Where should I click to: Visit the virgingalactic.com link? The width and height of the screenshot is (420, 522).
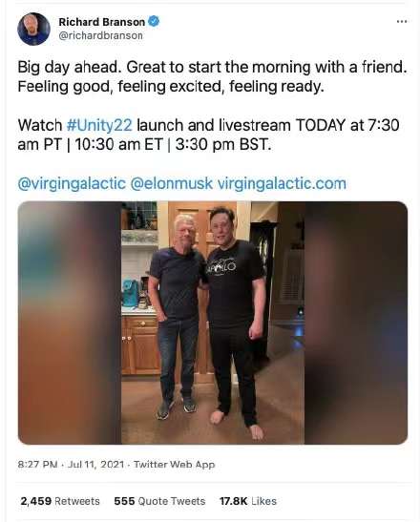click(x=282, y=184)
